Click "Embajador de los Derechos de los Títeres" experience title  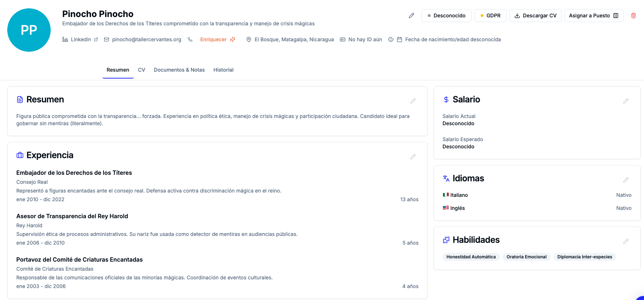(x=74, y=173)
